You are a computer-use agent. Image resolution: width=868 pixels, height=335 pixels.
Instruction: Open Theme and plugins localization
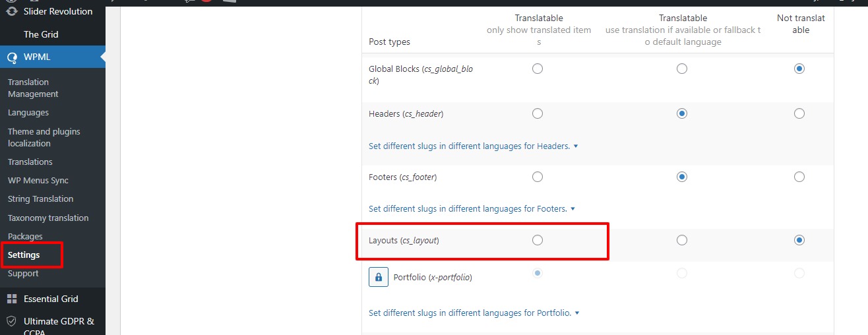coord(44,137)
